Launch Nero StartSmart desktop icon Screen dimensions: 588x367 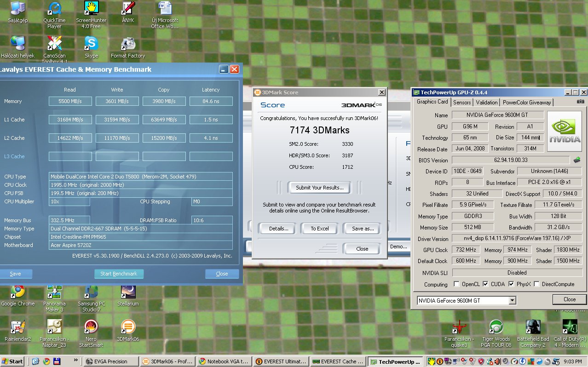[x=91, y=333]
